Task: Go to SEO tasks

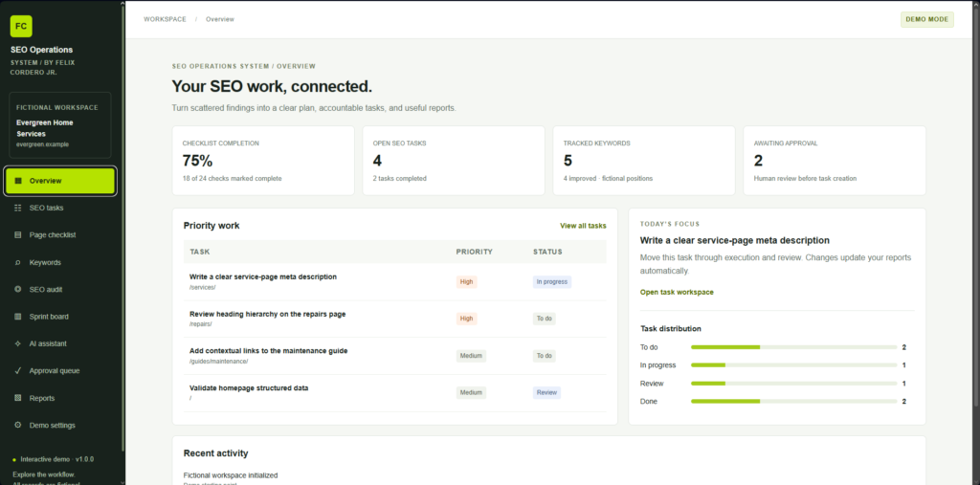Action: tap(60, 209)
